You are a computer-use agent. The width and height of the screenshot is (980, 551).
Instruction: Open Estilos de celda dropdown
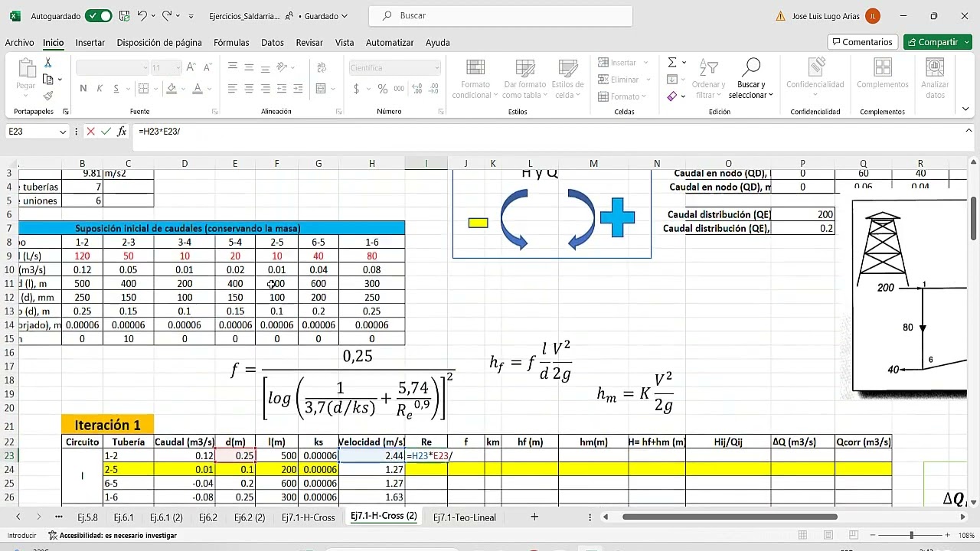[x=567, y=80]
